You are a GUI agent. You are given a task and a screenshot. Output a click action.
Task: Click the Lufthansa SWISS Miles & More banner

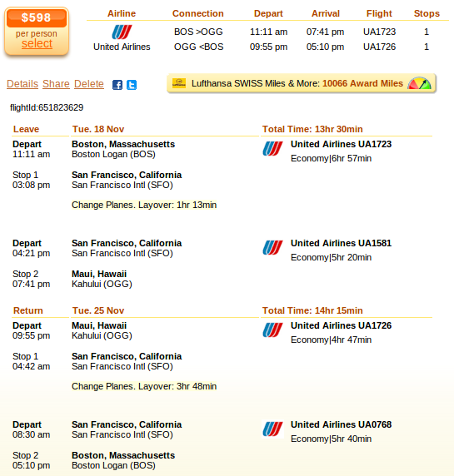tap(302, 83)
